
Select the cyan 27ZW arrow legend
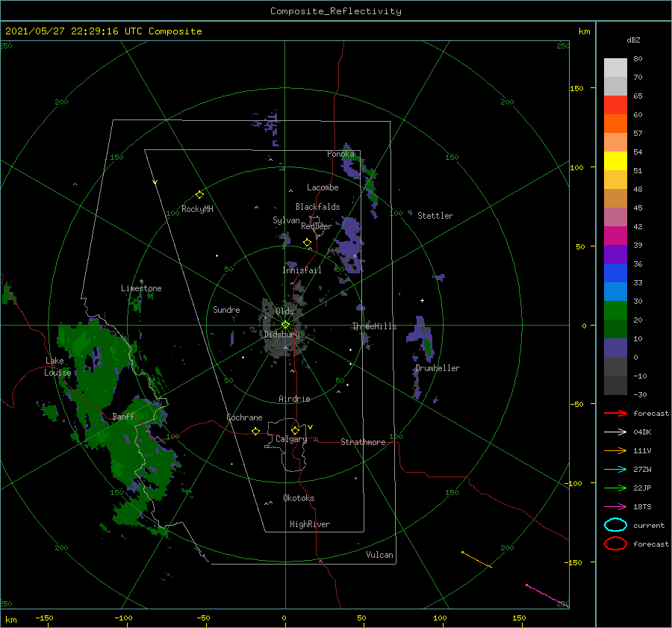pyautogui.click(x=615, y=470)
